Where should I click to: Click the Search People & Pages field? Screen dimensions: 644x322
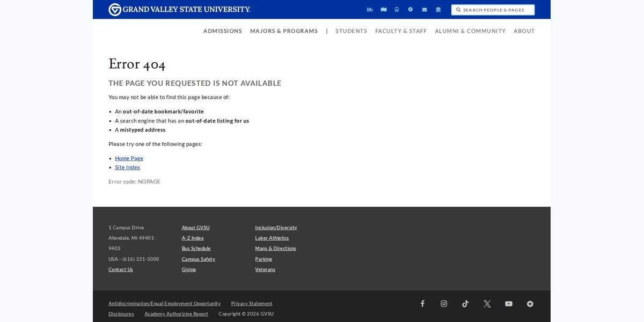tap(493, 10)
